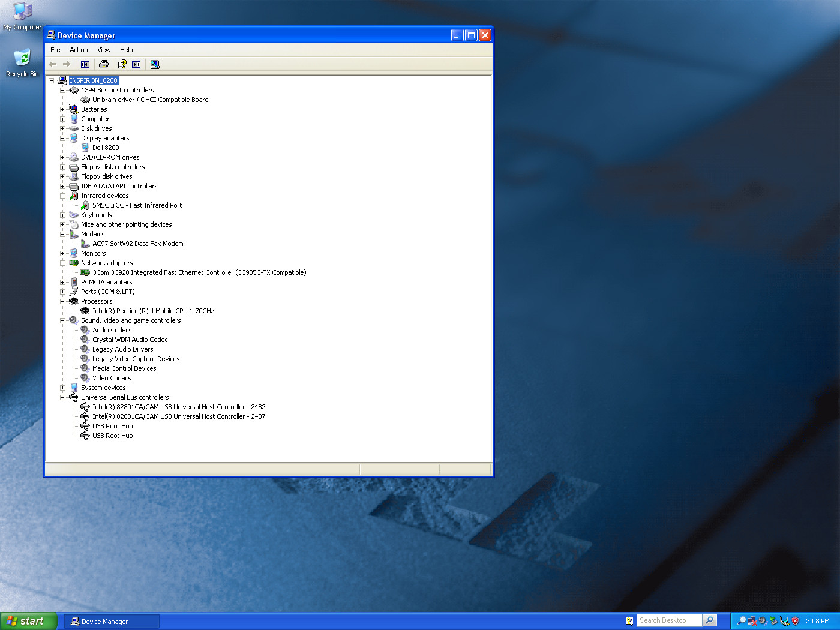Select the Floppy disk drives category
The image size is (840, 630).
click(106, 176)
